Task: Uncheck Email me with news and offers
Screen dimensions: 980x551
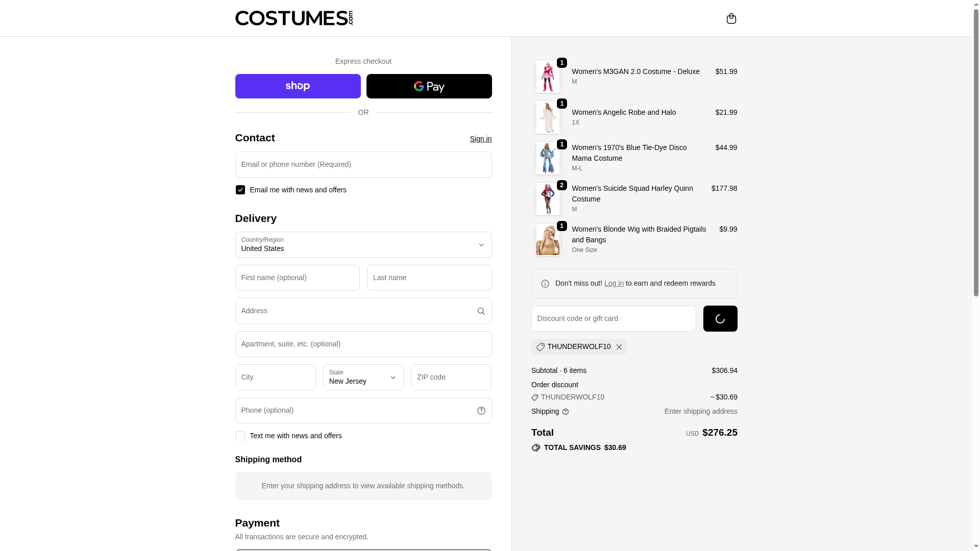Action: [240, 190]
